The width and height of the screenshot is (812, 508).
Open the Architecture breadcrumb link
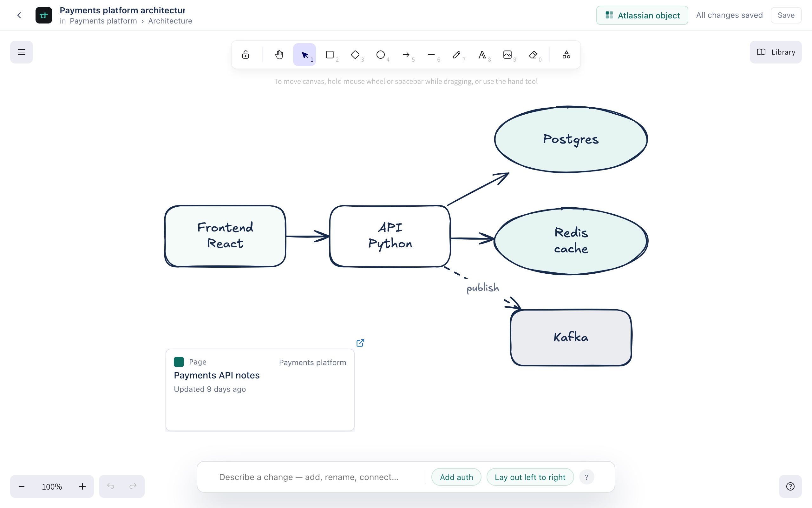point(170,21)
